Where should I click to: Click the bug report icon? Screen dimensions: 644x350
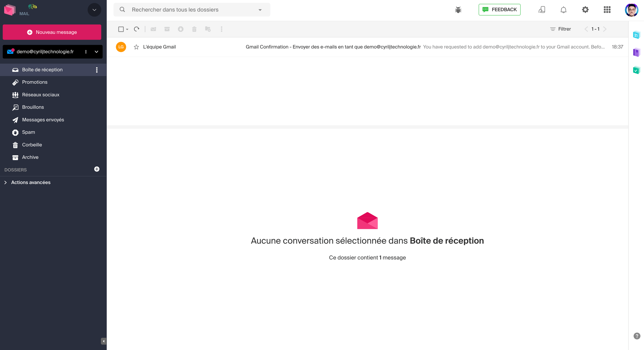point(458,10)
